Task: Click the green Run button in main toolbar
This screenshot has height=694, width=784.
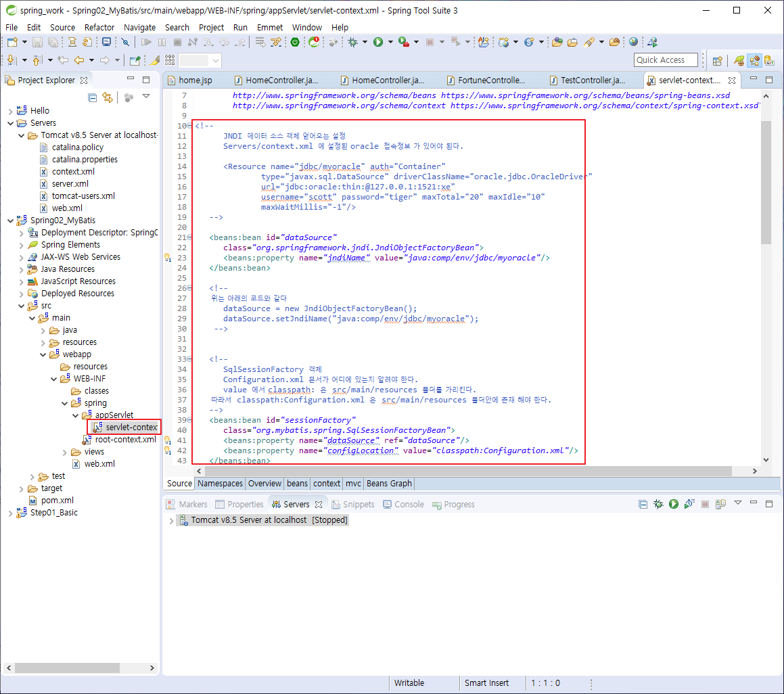Action: pos(378,43)
